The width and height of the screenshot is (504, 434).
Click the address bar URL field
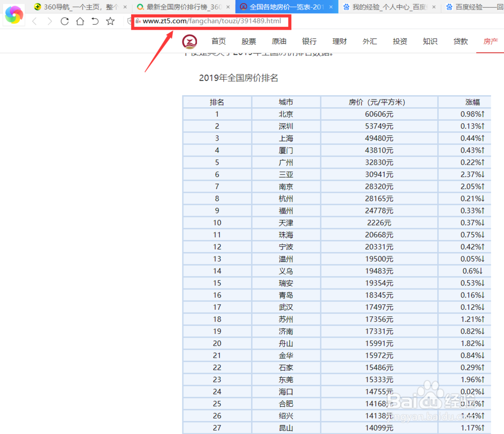(212, 21)
